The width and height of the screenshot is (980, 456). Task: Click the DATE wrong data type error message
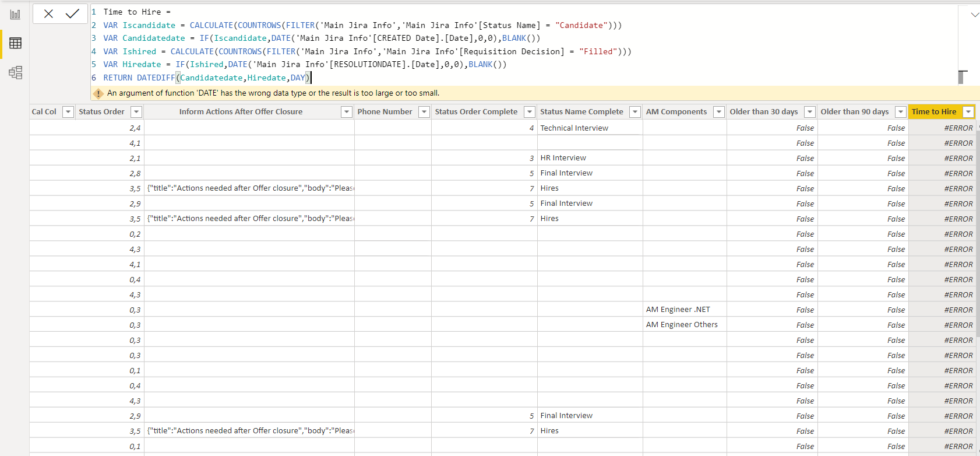click(273, 93)
